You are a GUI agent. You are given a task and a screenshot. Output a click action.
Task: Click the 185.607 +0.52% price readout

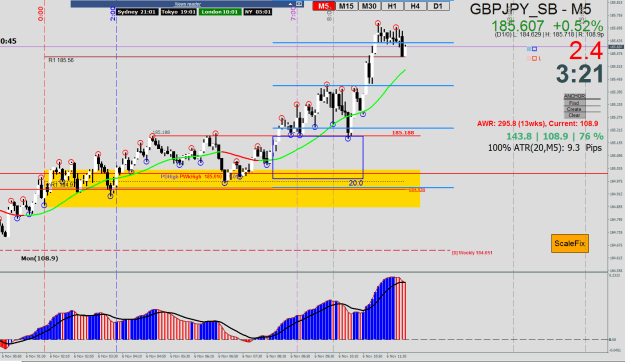pyautogui.click(x=547, y=26)
